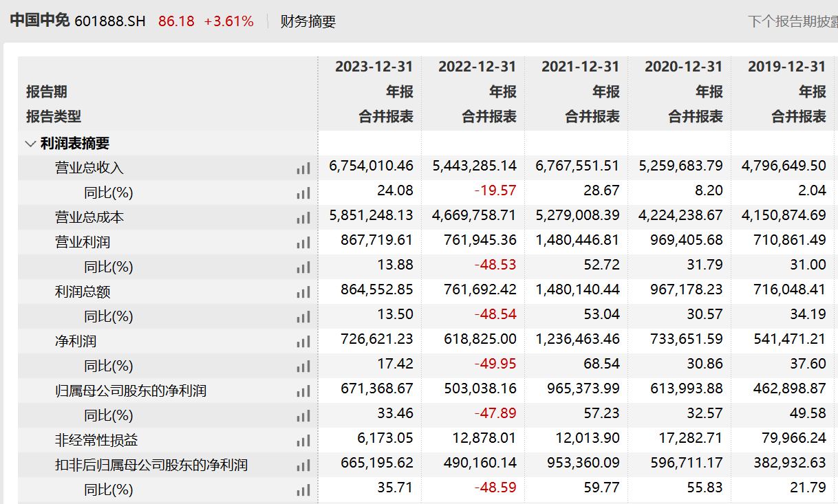Click the red value -49.95
This screenshot has height=504, width=838.
[x=495, y=364]
